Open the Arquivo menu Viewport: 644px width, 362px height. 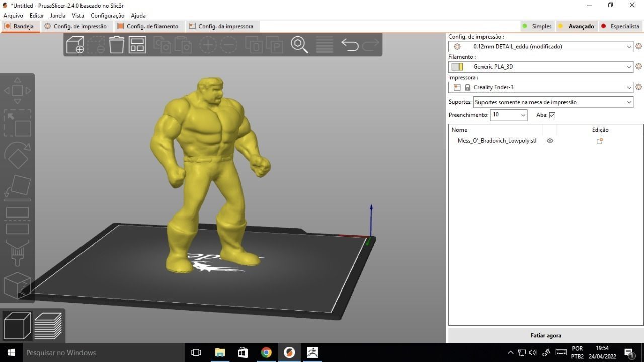pos(13,16)
